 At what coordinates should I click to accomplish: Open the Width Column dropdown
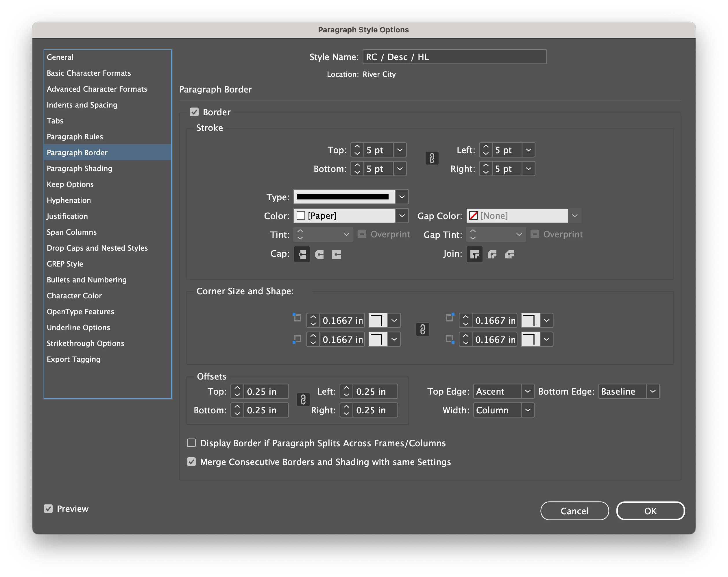point(527,410)
